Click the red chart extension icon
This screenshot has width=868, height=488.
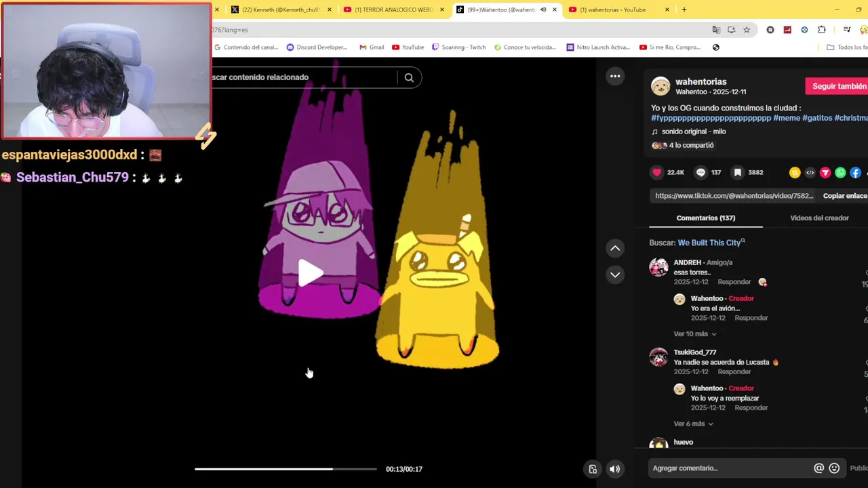[x=787, y=30]
